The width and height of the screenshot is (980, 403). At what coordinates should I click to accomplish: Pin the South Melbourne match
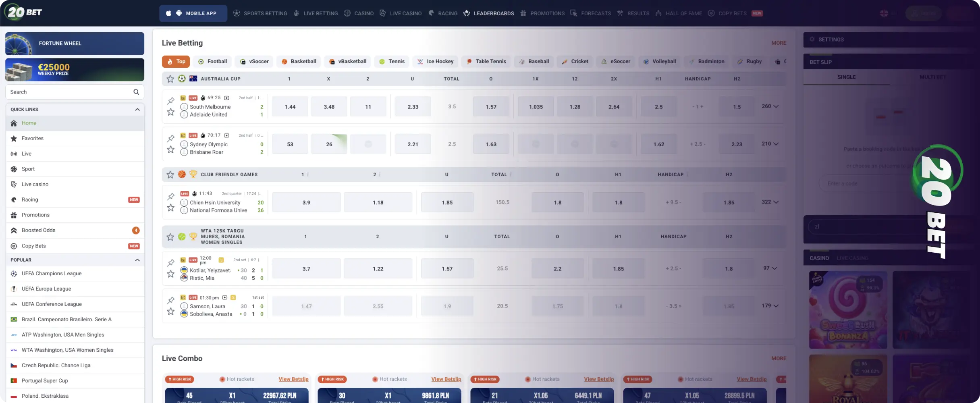tap(171, 100)
